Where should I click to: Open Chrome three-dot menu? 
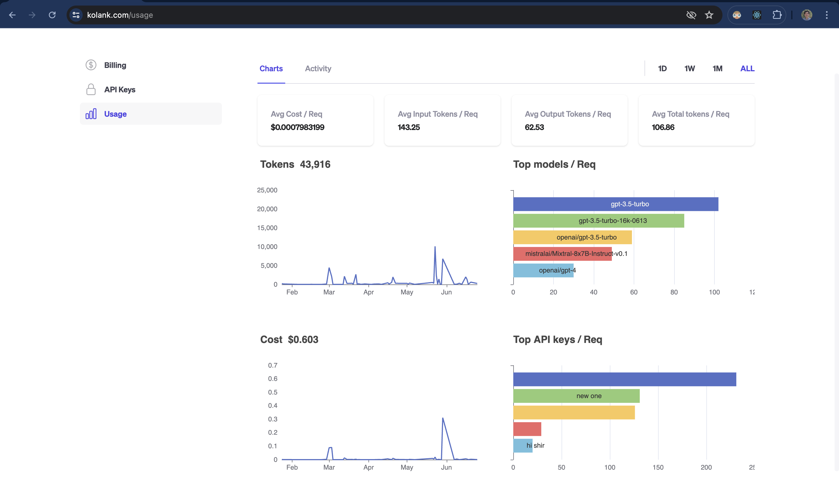pos(827,15)
